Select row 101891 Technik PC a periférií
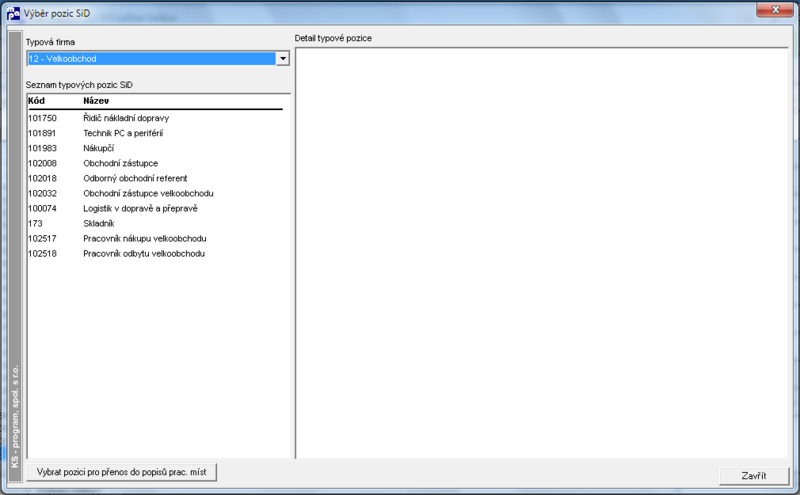Image resolution: width=800 pixels, height=495 pixels. pyautogui.click(x=155, y=133)
